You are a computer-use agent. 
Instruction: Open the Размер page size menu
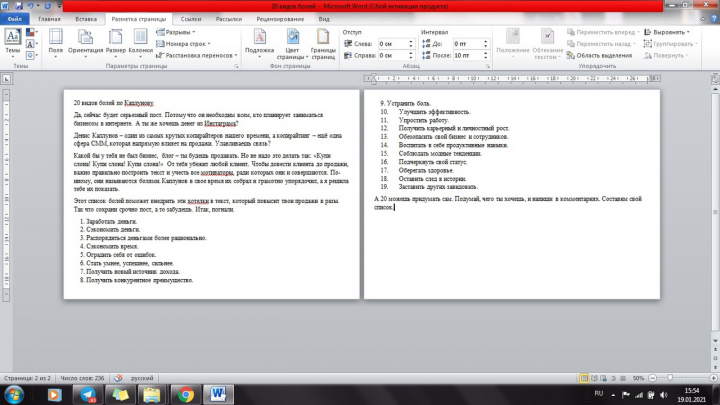115,43
